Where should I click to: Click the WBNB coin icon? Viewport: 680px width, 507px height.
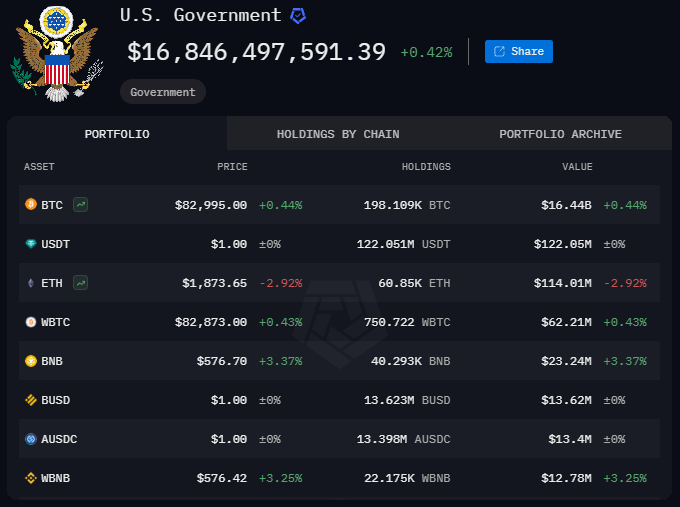coord(31,478)
